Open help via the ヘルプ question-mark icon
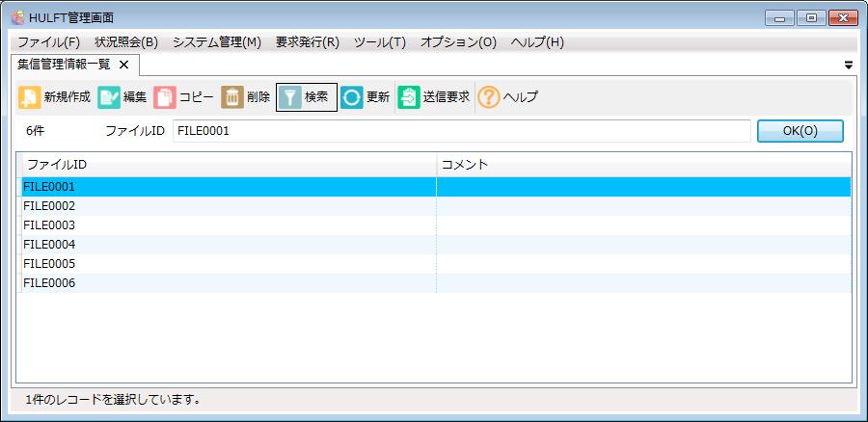Screen dimensions: 868x422 [x=489, y=97]
